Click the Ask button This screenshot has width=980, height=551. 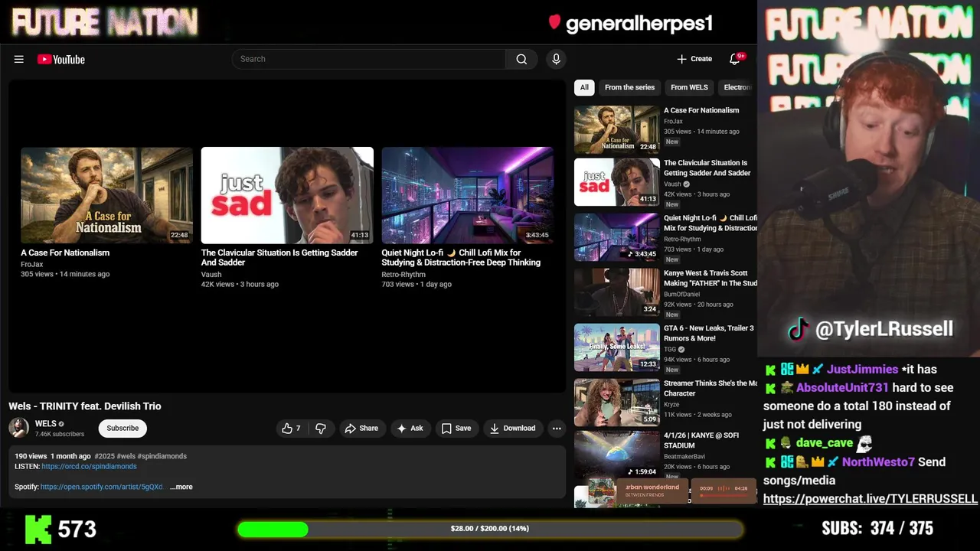pos(410,428)
